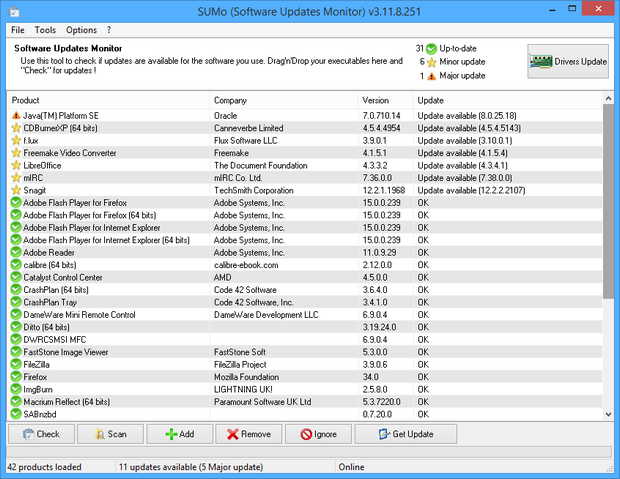Select the CrashPlan (64 bits) row
This screenshot has height=479, width=620.
(x=305, y=290)
